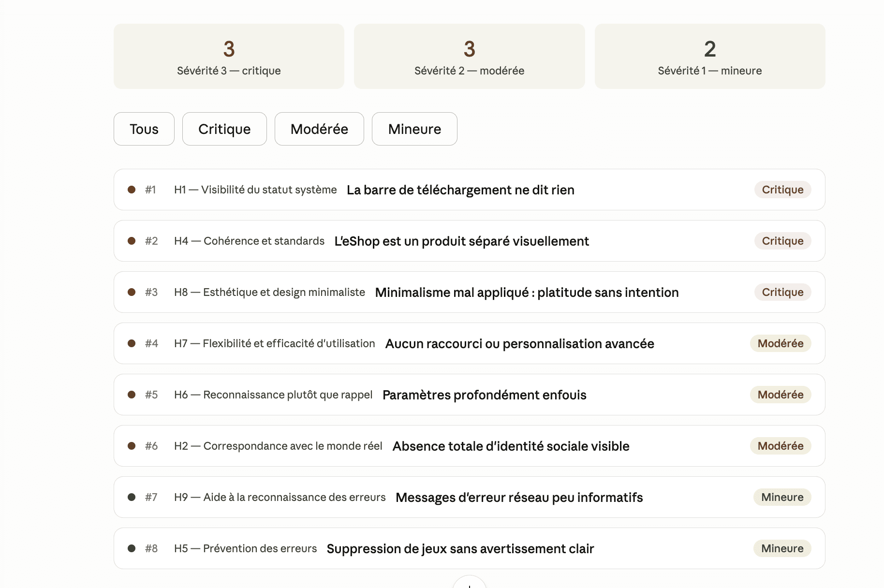Click the "Modérée" badge on issue #5
This screenshot has height=588, width=884.
pos(781,395)
